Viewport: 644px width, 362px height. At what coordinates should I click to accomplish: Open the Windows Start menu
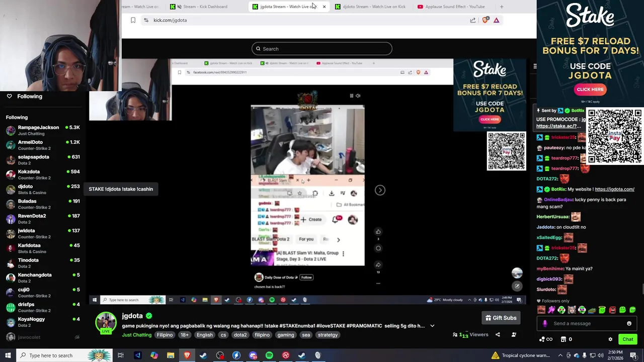click(x=8, y=355)
